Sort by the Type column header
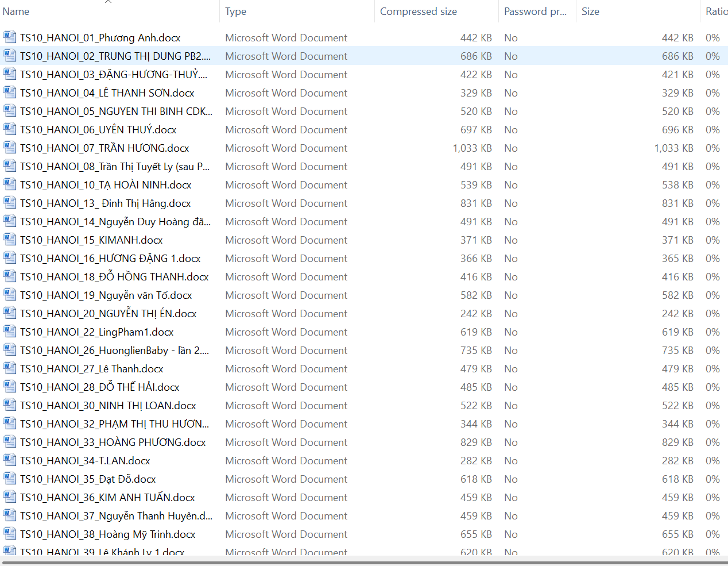 (235, 11)
